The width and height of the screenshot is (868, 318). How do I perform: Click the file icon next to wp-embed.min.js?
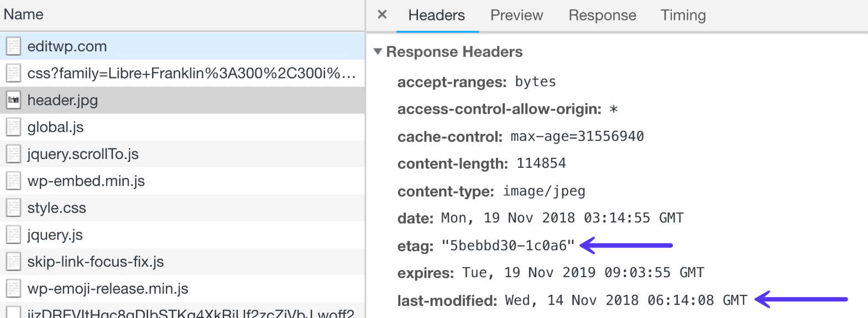pyautogui.click(x=14, y=181)
